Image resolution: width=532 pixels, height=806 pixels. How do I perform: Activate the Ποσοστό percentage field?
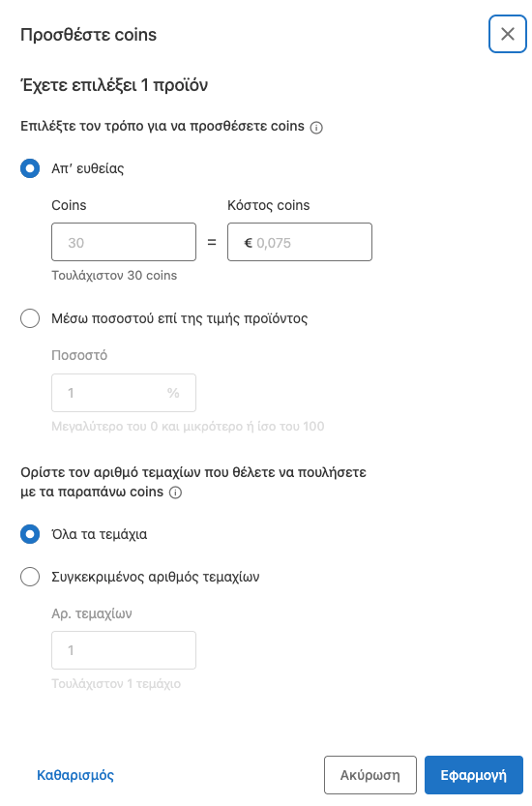124,393
